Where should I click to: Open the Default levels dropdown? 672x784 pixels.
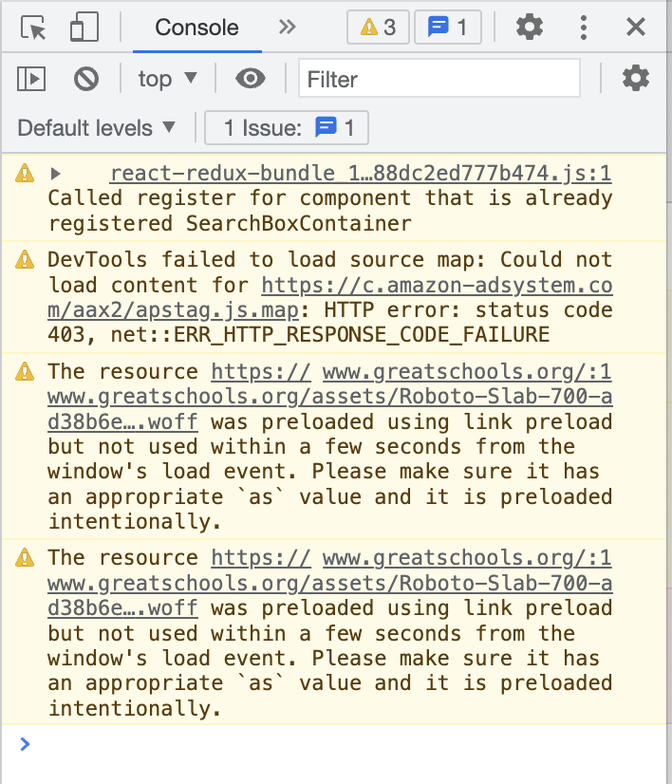pyautogui.click(x=97, y=128)
